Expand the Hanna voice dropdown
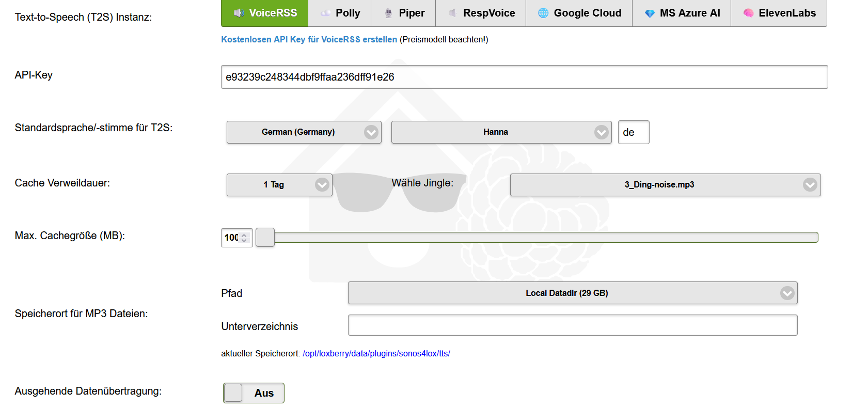The height and width of the screenshot is (408, 868). [501, 132]
